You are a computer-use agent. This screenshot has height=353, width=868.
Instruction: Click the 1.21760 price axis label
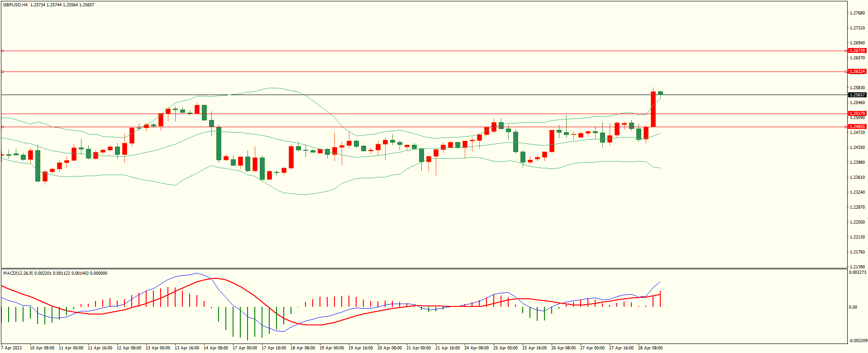858,252
